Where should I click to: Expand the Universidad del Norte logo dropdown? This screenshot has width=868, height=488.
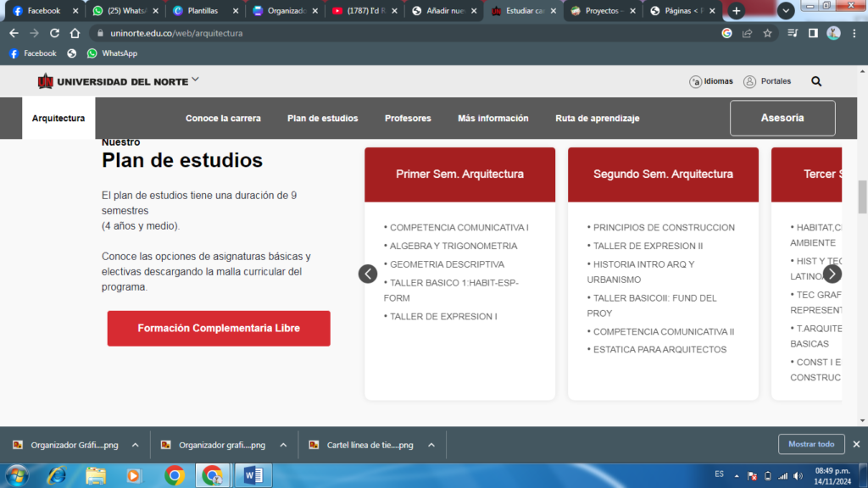[x=196, y=80]
